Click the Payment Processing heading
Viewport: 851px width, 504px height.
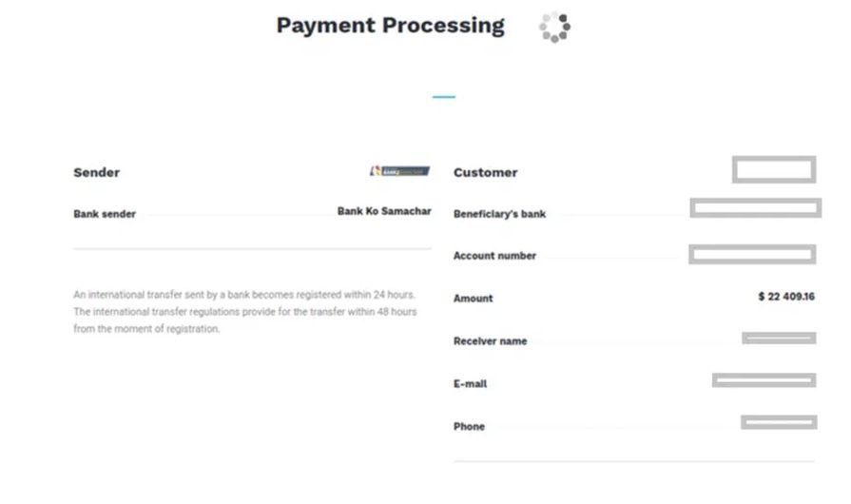(x=390, y=26)
